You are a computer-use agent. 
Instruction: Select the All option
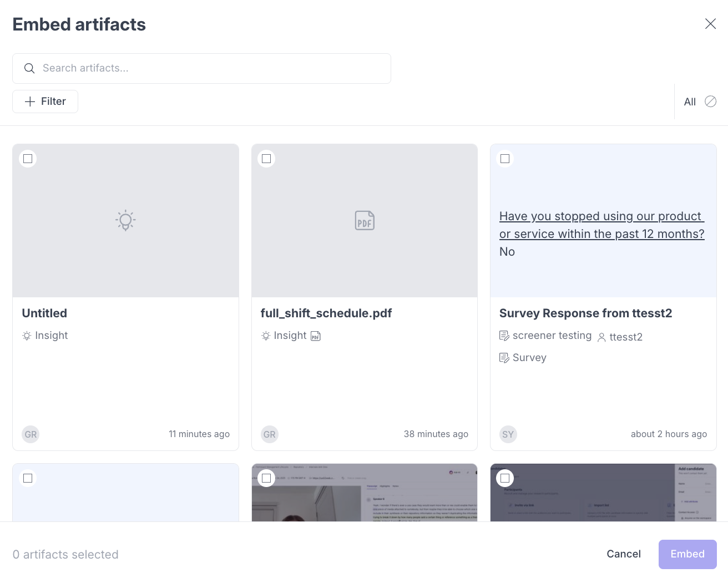click(690, 102)
